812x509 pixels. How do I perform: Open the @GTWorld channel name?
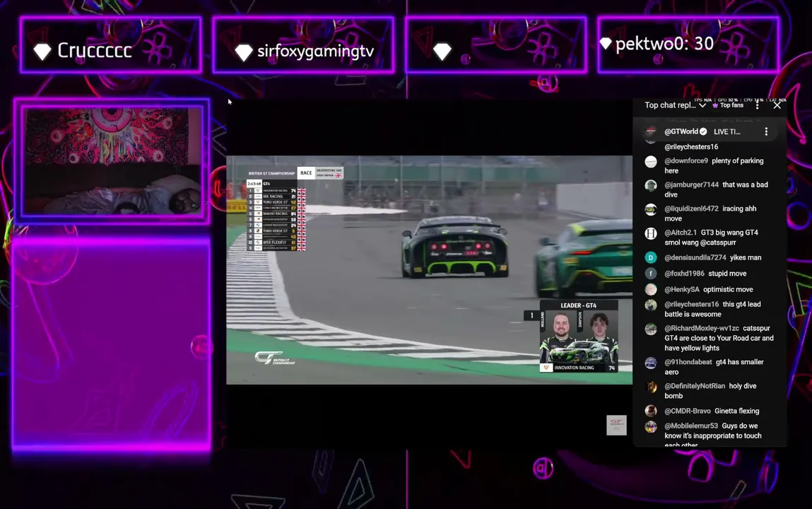[681, 131]
